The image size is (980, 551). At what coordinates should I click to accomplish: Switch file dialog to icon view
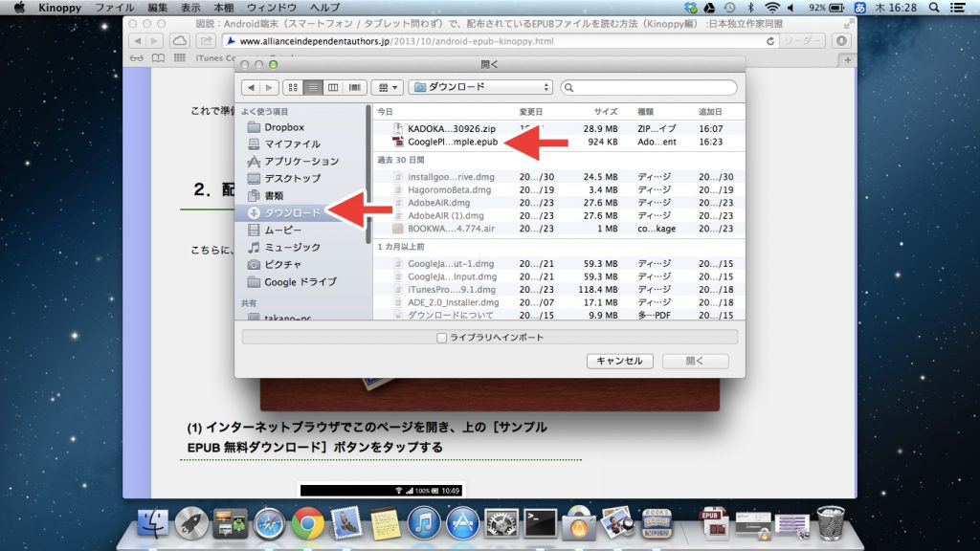pyautogui.click(x=293, y=87)
